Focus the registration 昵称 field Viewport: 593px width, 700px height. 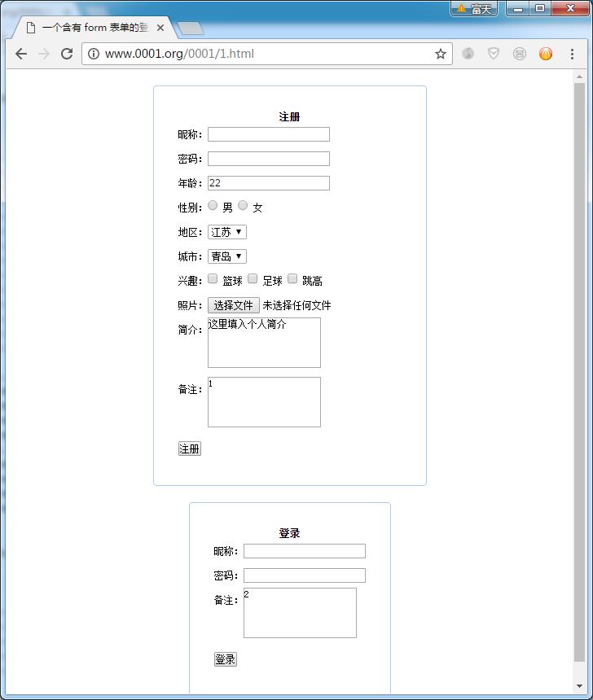(269, 134)
